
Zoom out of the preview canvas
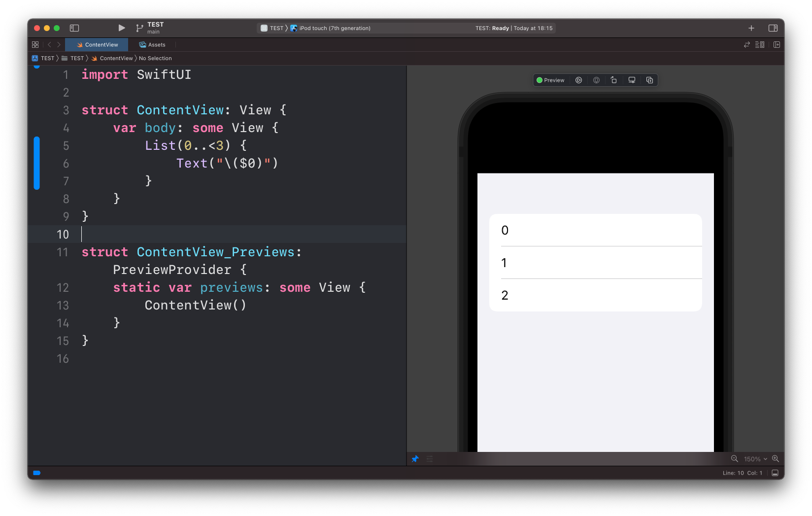(734, 459)
